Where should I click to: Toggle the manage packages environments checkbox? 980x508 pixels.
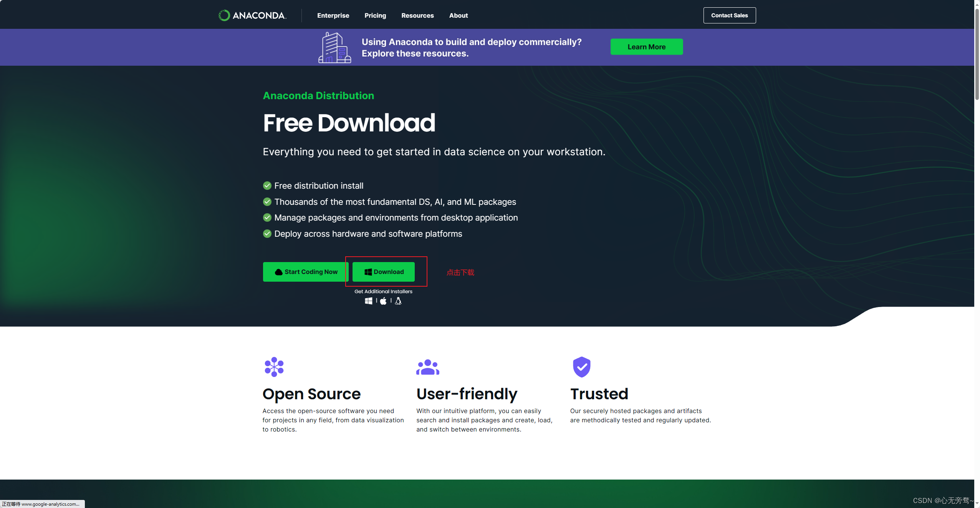click(266, 217)
